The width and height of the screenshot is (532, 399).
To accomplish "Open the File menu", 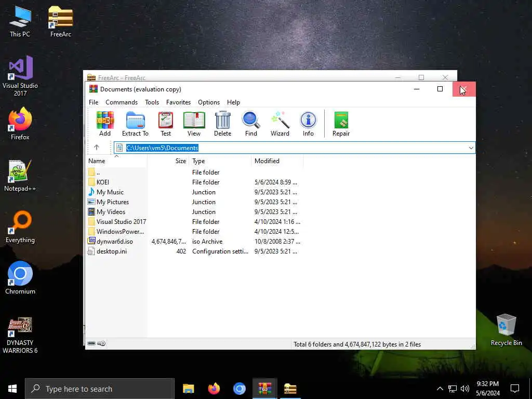I will [94, 102].
